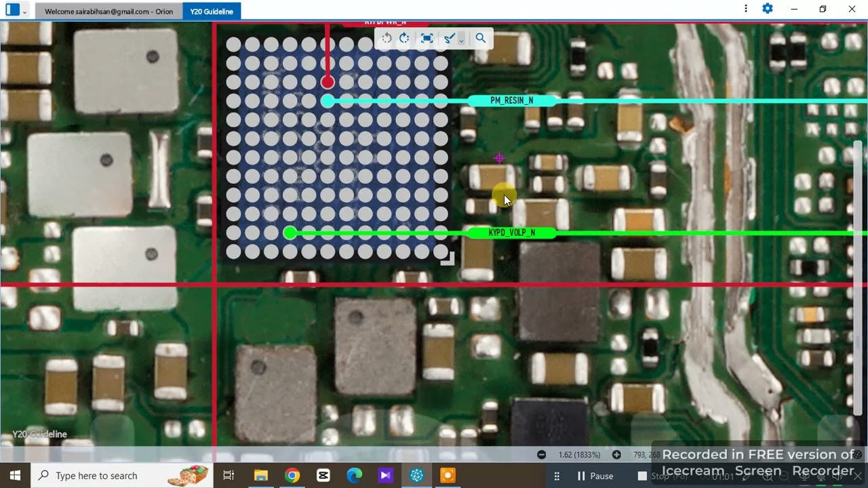Open the purple video app taskbar icon
This screenshot has height=488, width=868.
click(x=385, y=476)
